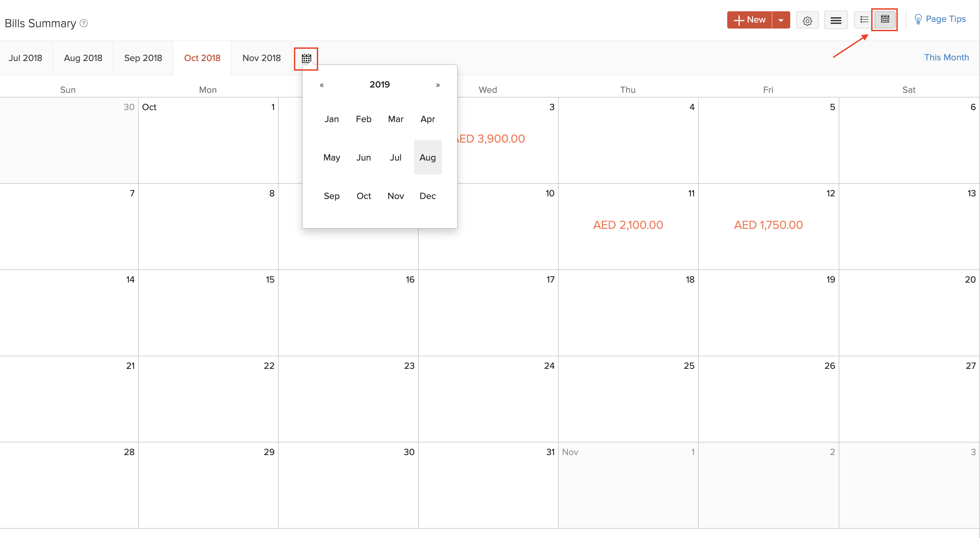
Task: Select Dec month in year picker
Action: (427, 195)
